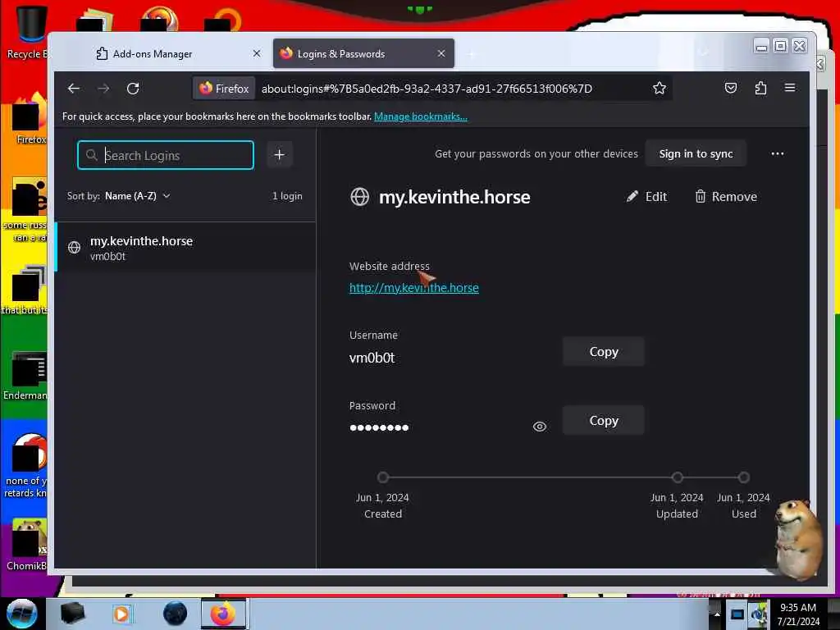
Task: Open the http://my.kevinthe.horse link
Action: [413, 288]
